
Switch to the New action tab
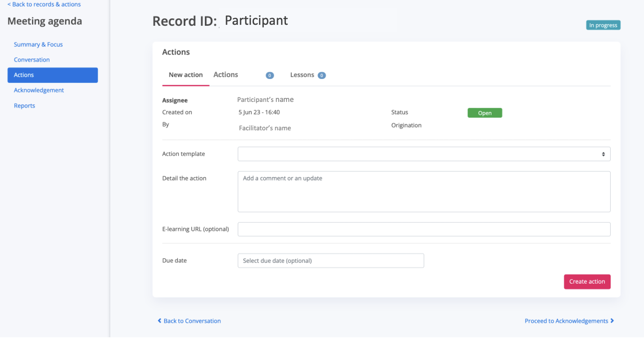point(186,75)
